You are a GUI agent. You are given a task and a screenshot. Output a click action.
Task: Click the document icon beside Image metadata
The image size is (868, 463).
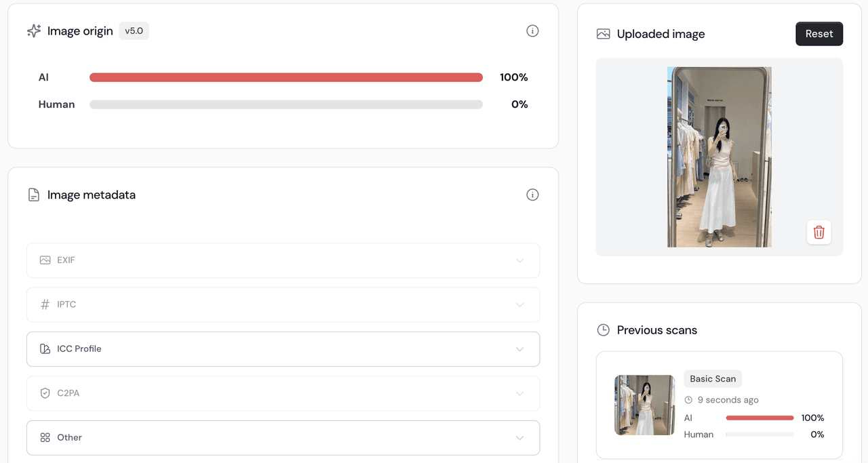pos(34,195)
